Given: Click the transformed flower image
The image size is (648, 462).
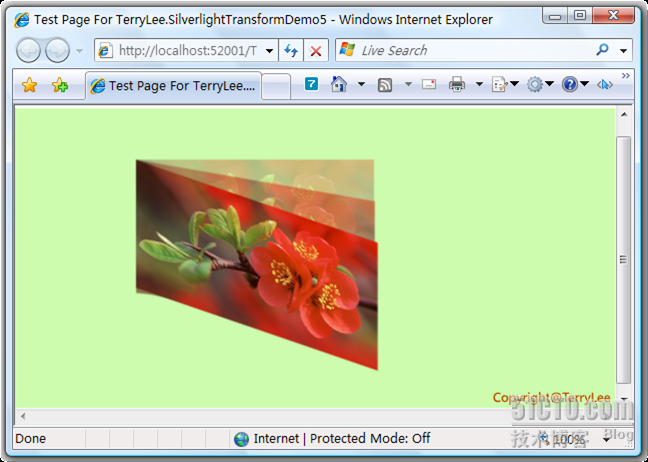Looking at the screenshot, I should tap(257, 264).
